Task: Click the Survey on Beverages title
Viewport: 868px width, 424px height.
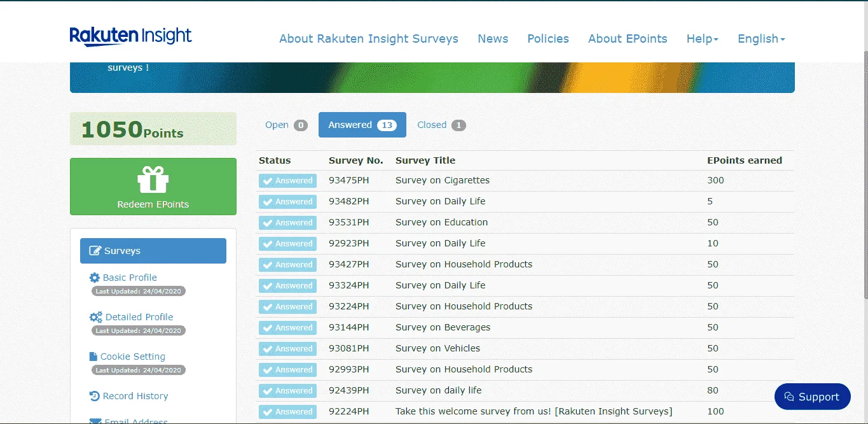Action: click(443, 327)
